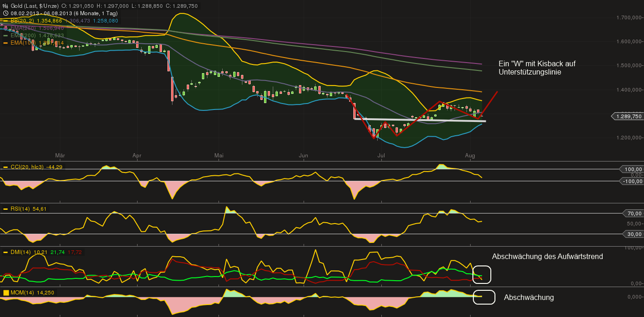This screenshot has width=644, height=317.
Task: Click the MOM value 14,250
Action: pyautogui.click(x=46, y=293)
